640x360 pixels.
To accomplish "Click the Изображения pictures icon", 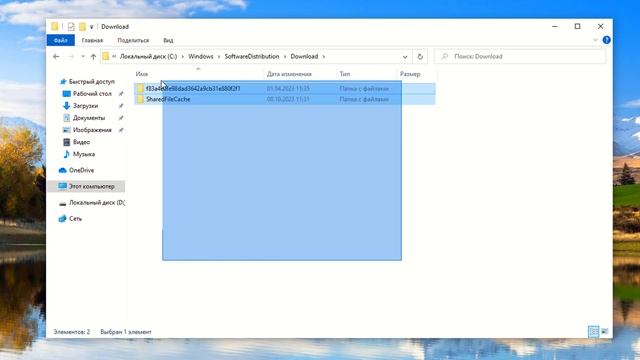I will (x=66, y=130).
